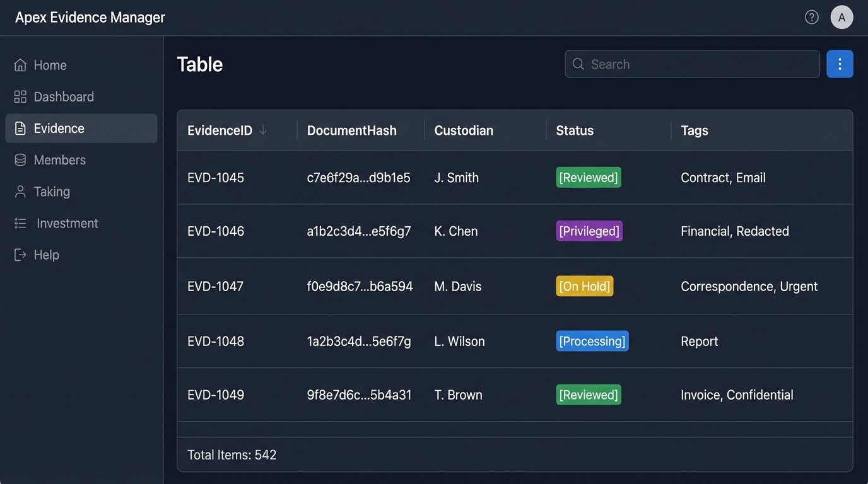868x484 pixels.
Task: Click the Status column header
Action: tap(575, 130)
